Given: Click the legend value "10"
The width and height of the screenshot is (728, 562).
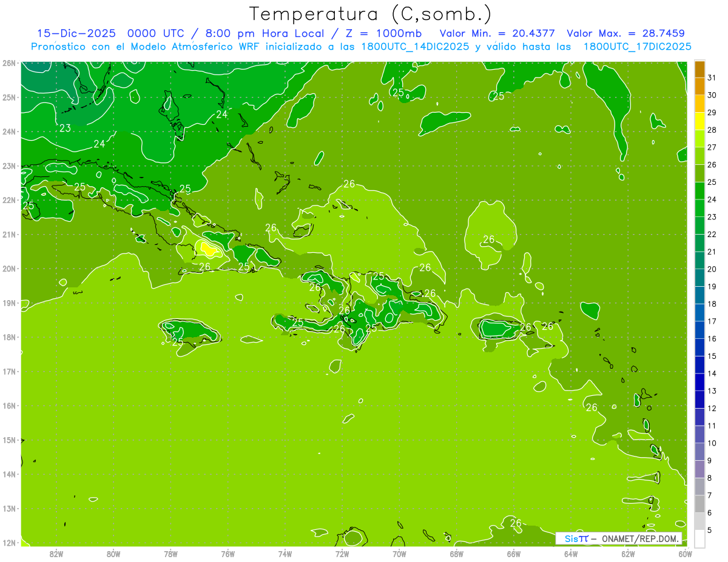Looking at the screenshot, I should (x=712, y=443).
